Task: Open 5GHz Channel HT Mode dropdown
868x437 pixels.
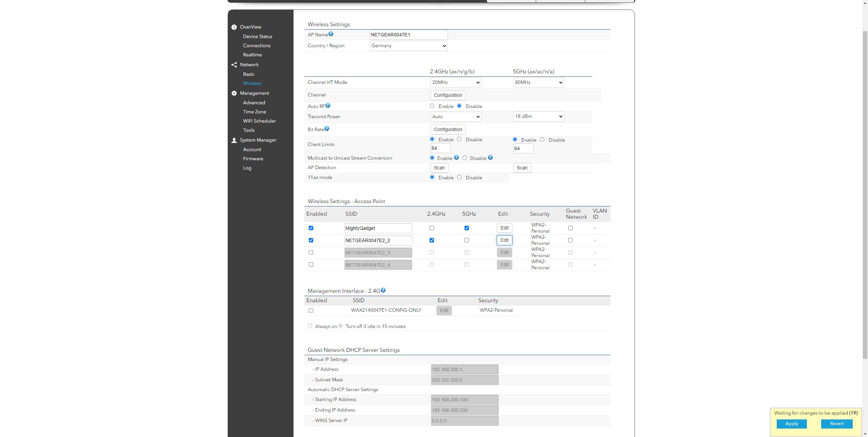Action: [539, 83]
